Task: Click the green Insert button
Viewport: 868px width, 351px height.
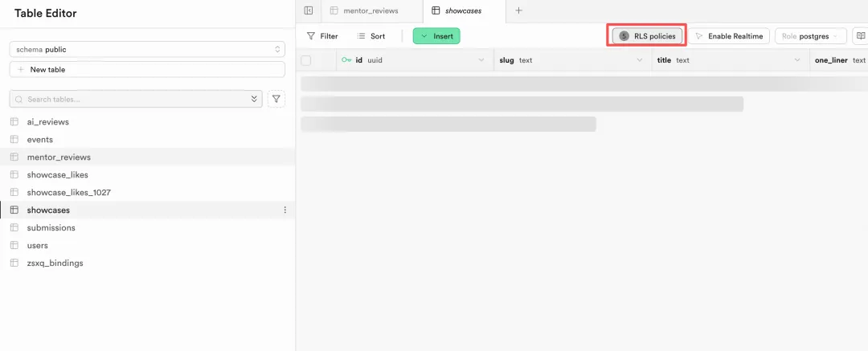Action: click(436, 36)
